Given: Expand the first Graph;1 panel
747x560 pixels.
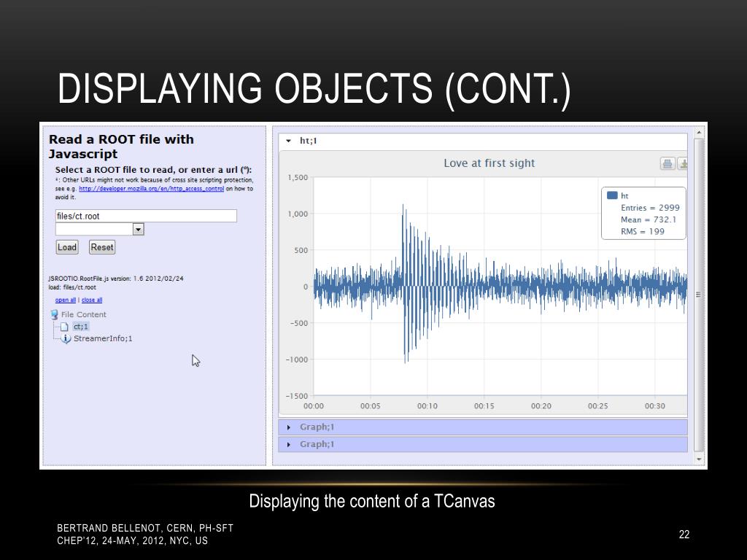Looking at the screenshot, I should [289, 427].
